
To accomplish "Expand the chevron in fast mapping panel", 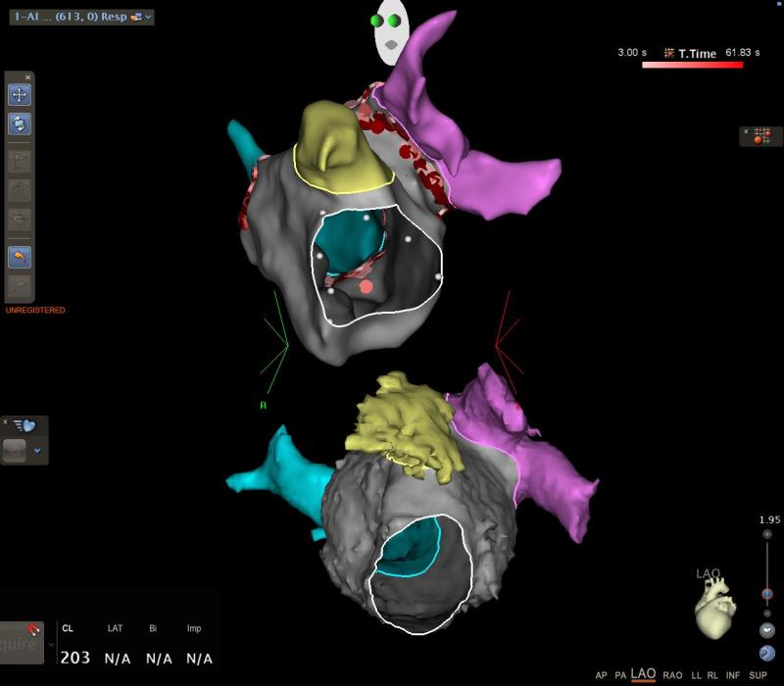I will point(37,451).
